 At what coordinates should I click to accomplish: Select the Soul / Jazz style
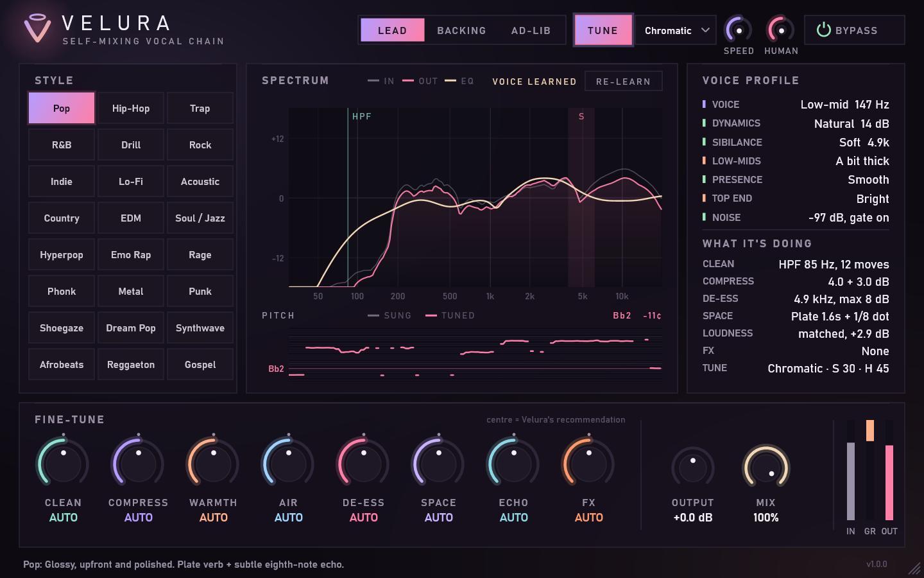[x=200, y=218]
